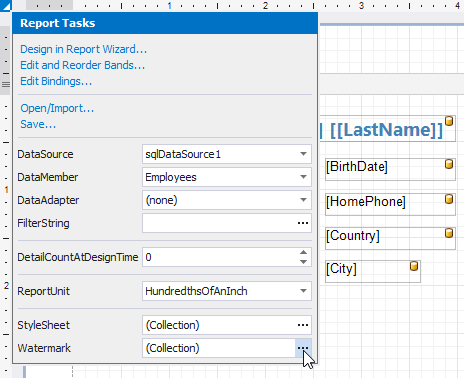This screenshot has width=464, height=378.
Task: Expand the ReportUnit dropdown
Action: click(303, 291)
